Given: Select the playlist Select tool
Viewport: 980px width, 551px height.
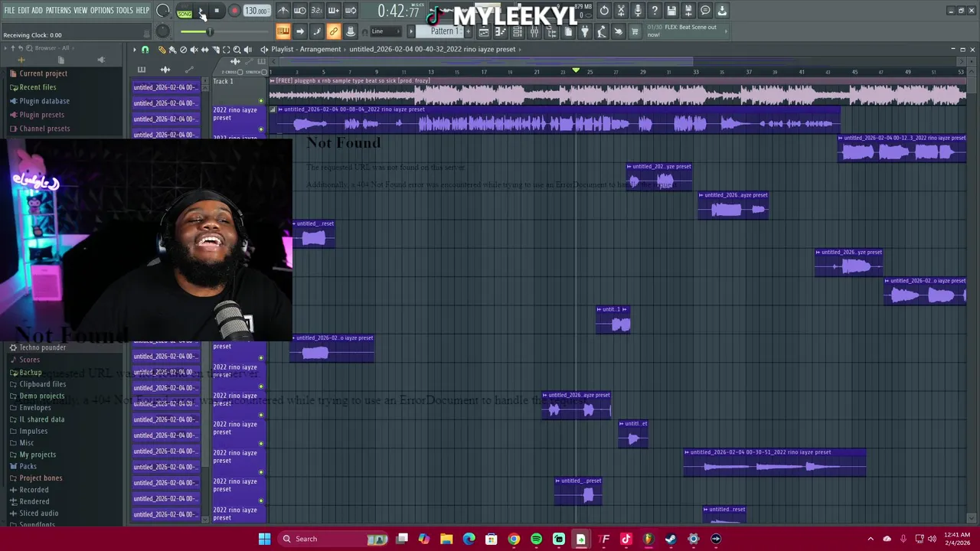Looking at the screenshot, I should pos(226,49).
